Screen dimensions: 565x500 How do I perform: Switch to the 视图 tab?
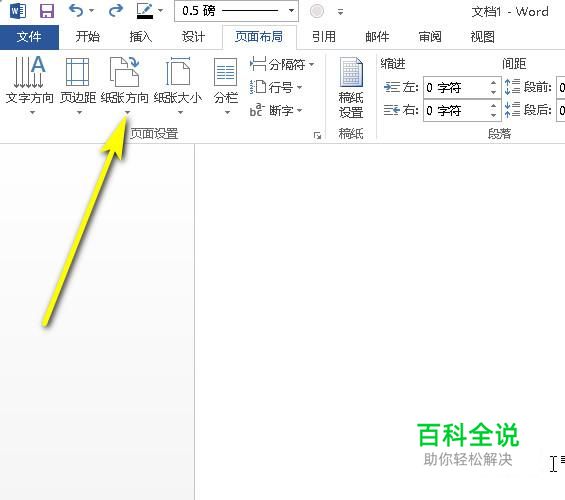click(x=482, y=37)
